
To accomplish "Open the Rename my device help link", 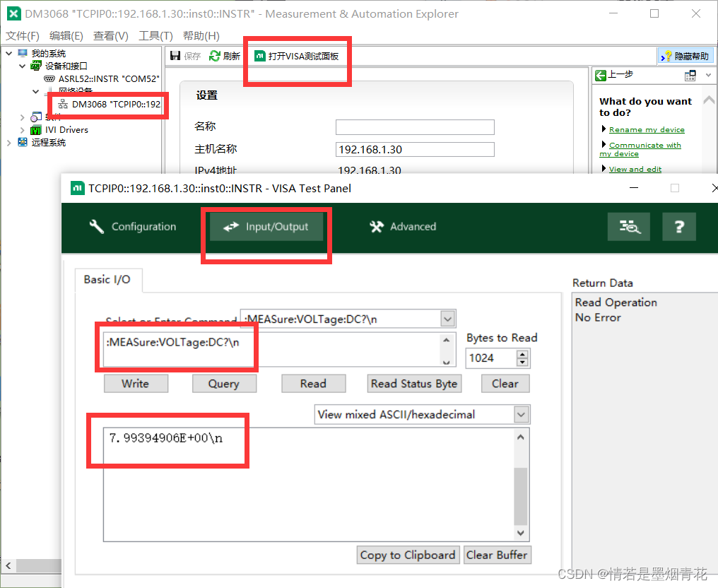I will 647,130.
